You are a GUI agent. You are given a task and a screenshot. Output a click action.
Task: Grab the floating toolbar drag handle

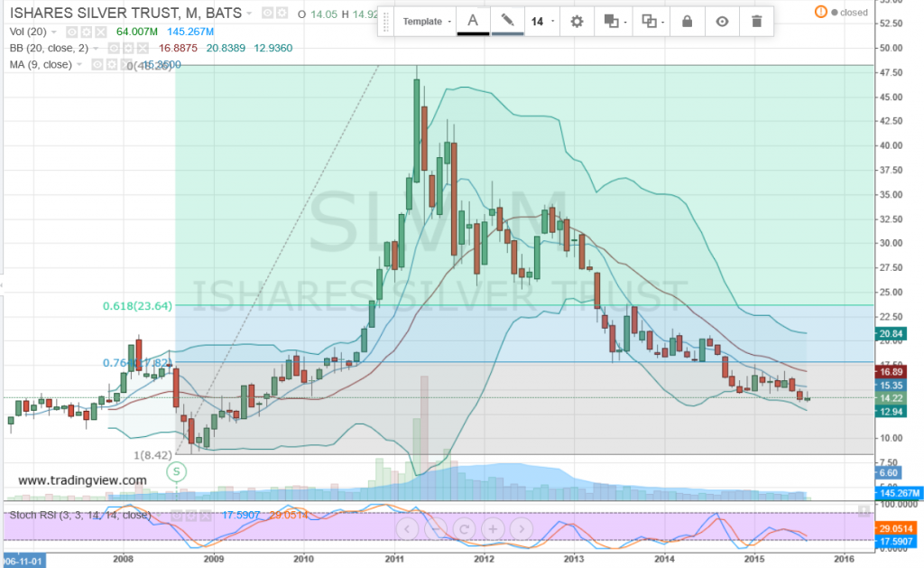(386, 22)
